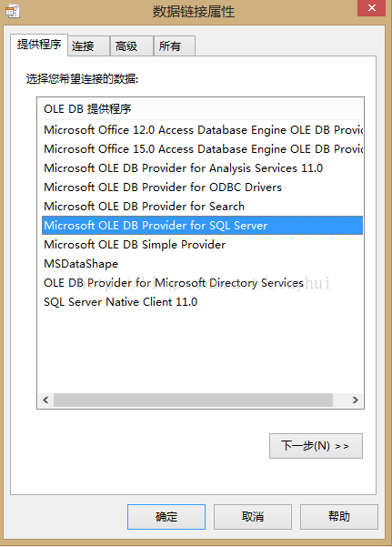Image resolution: width=392 pixels, height=547 pixels.
Task: Select Provider for Analysis Services 11.0
Action: [202, 168]
